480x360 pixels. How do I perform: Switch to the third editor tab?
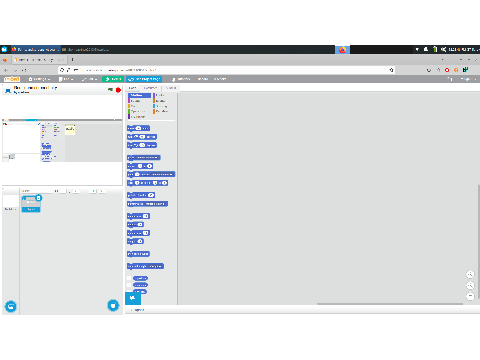coord(171,88)
